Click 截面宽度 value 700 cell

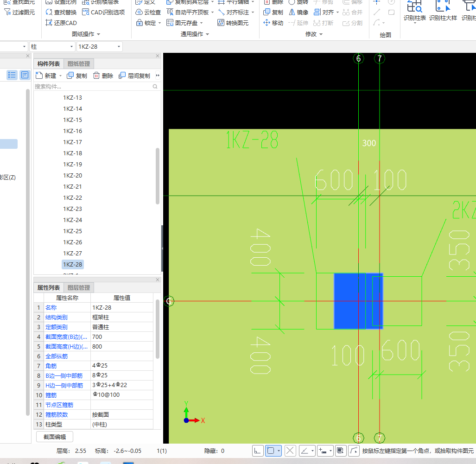122,337
